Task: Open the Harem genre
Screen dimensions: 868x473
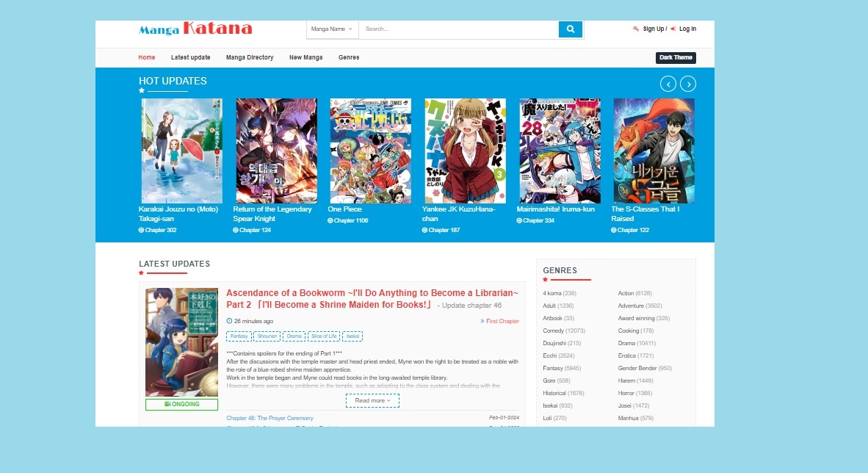Action: pos(635,380)
